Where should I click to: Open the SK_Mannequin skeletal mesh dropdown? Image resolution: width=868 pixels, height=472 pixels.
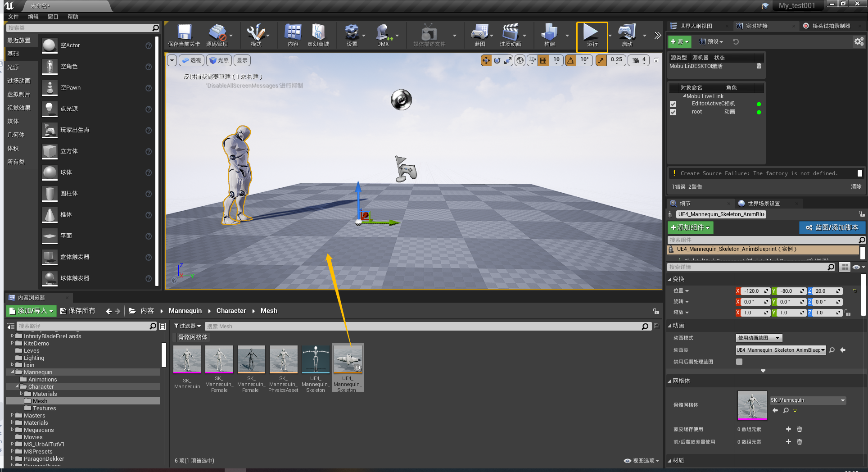[x=808, y=400]
